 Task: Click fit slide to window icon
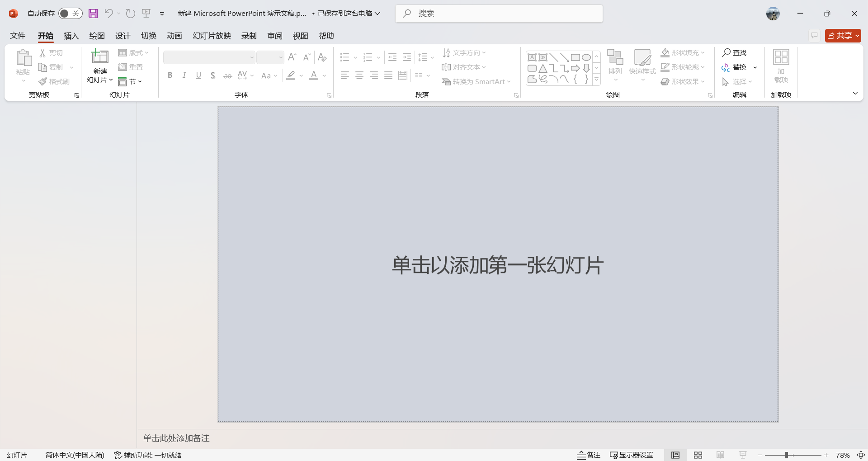(x=861, y=455)
